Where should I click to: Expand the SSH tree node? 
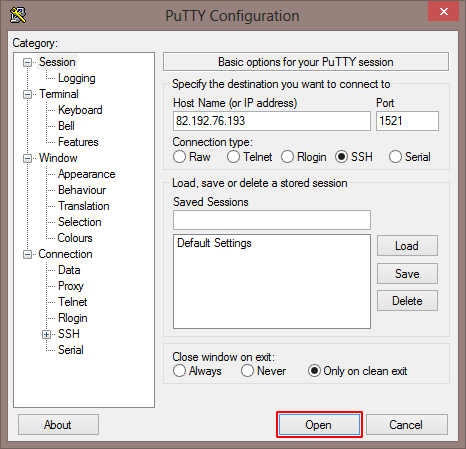coord(47,334)
